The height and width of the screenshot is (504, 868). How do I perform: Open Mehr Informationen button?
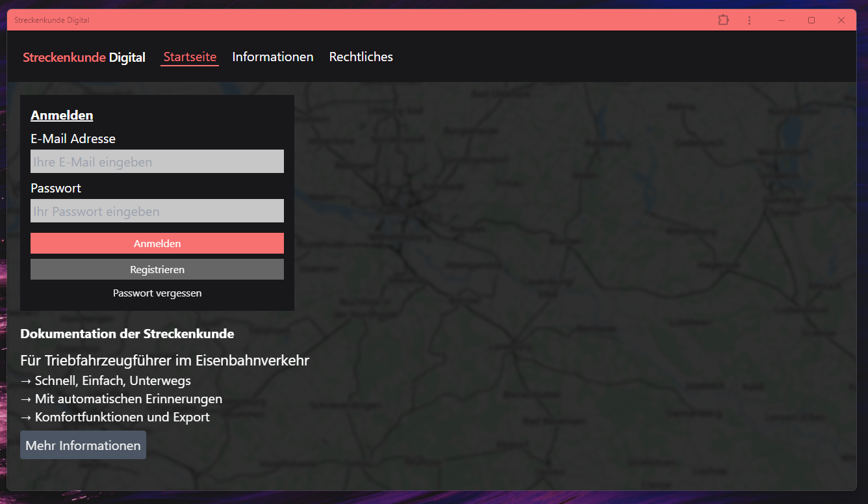click(x=83, y=445)
